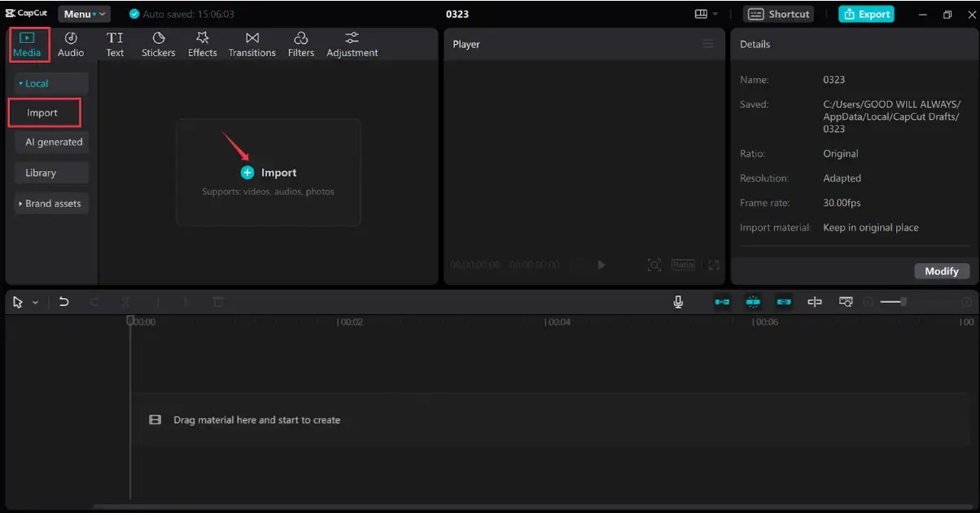Click the Frame rate value 30.00fps

pos(842,203)
